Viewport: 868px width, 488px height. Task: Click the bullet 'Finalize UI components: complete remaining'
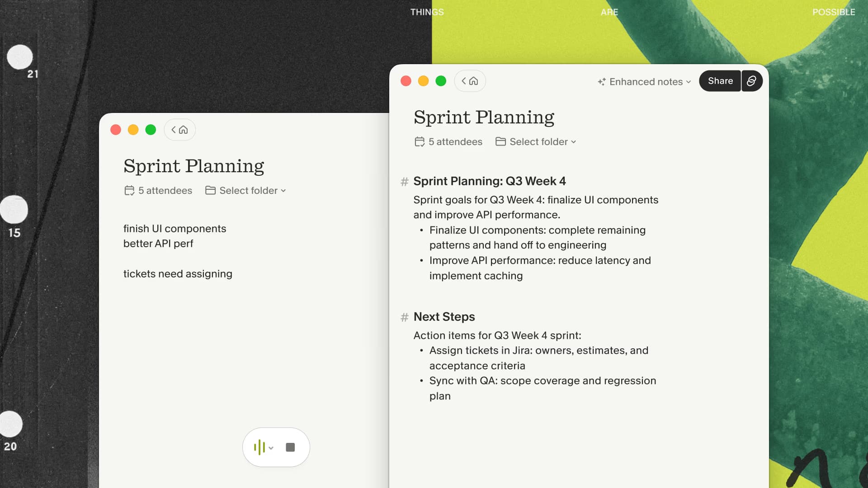click(538, 238)
